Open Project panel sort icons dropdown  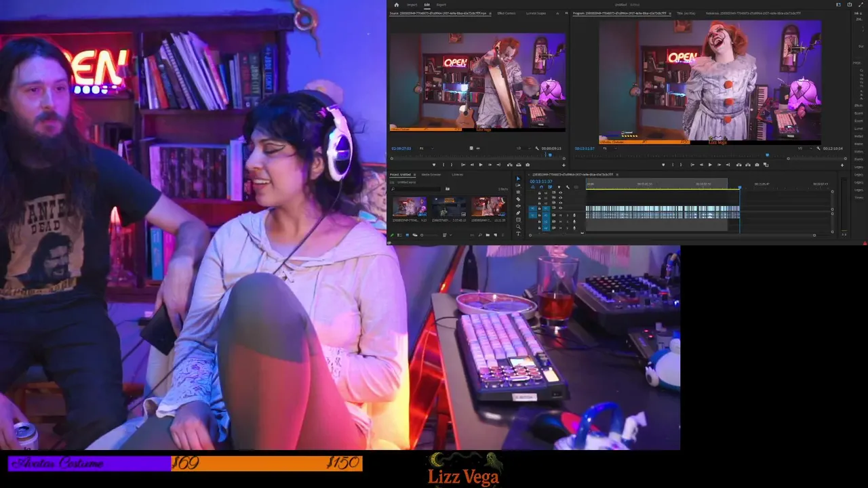coord(448,235)
